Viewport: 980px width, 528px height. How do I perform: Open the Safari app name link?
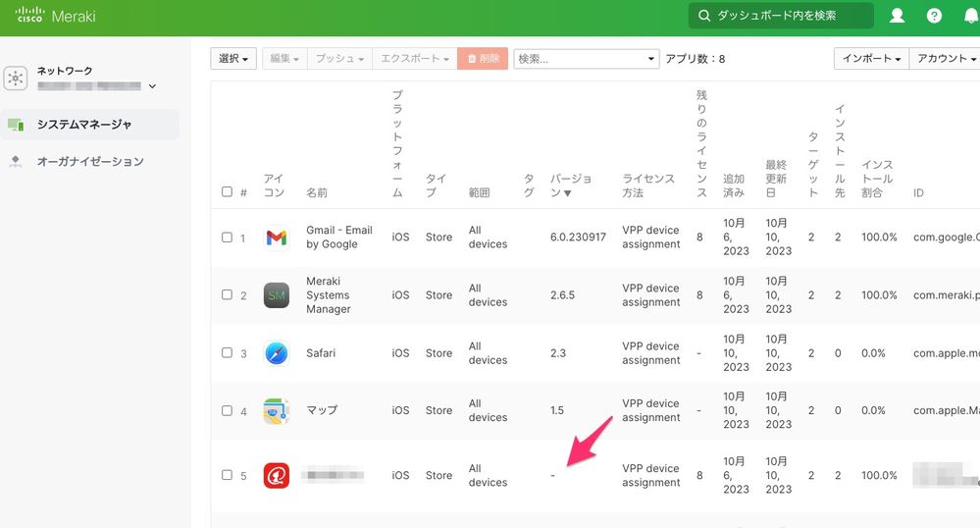click(321, 353)
